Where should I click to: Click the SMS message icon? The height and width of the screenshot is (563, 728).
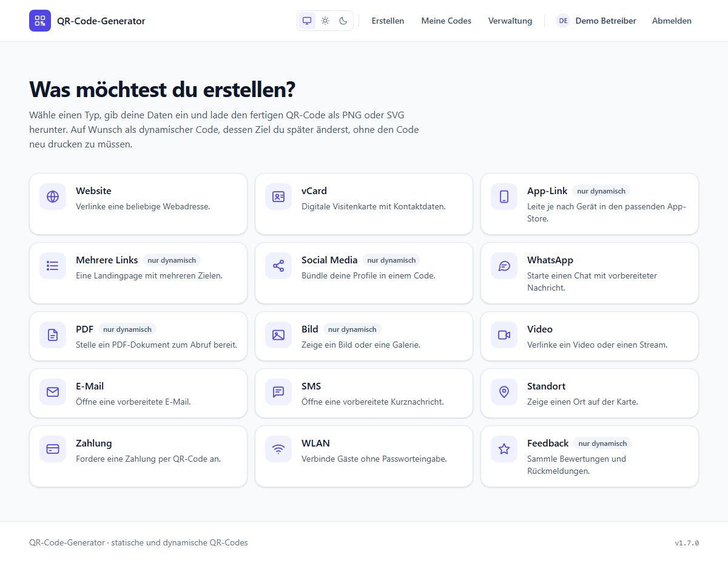click(278, 392)
